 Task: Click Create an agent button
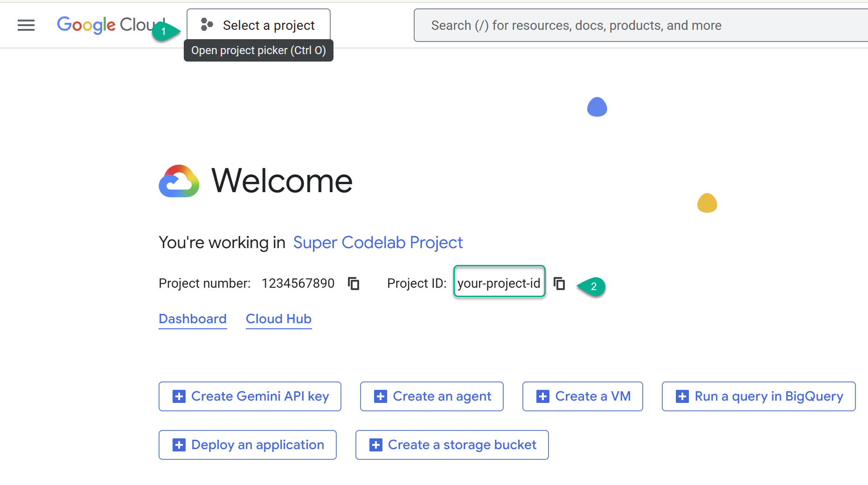point(432,396)
